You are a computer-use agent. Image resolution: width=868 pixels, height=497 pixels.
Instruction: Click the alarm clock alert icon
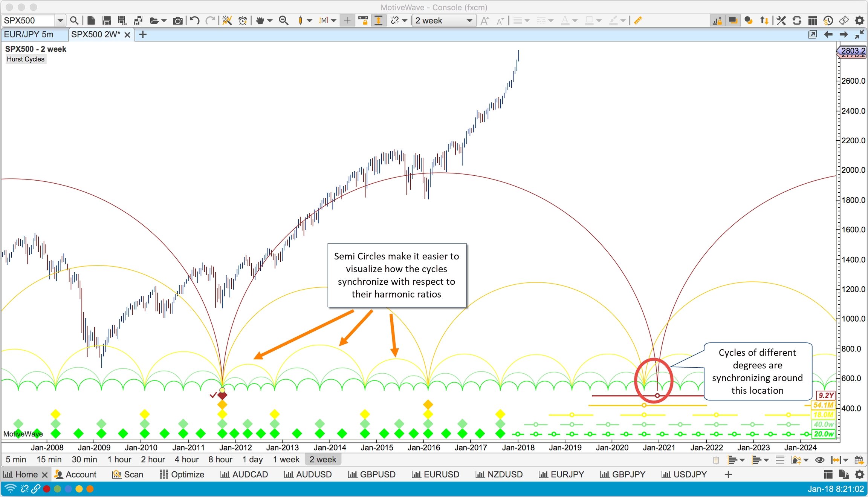[x=243, y=21]
